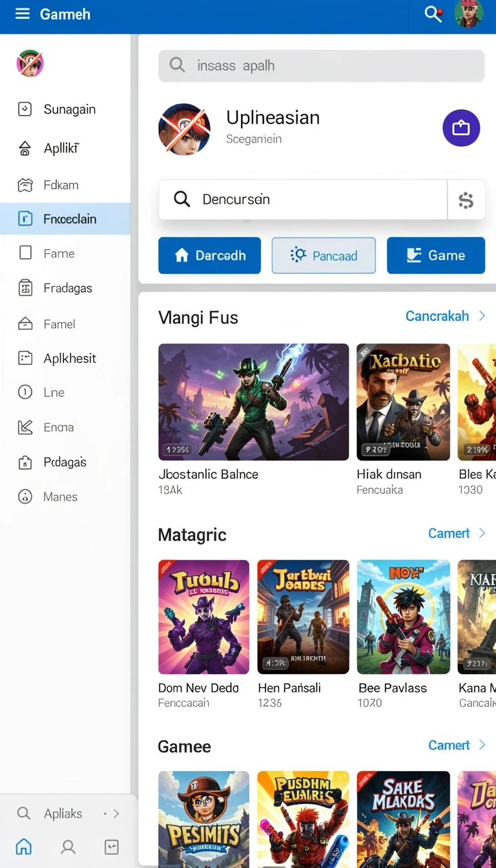Select the Pancaad button

pos(324,255)
